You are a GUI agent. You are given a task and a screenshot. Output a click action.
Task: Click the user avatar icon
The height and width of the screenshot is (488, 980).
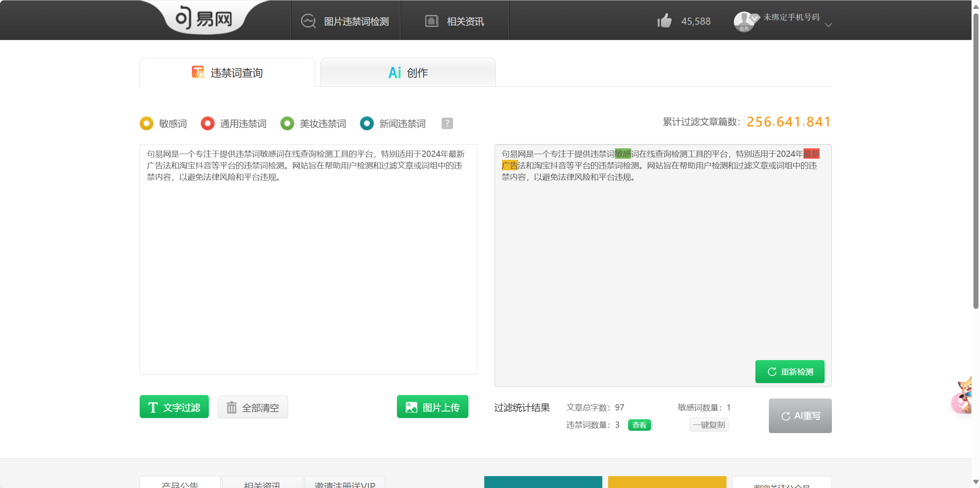[744, 22]
